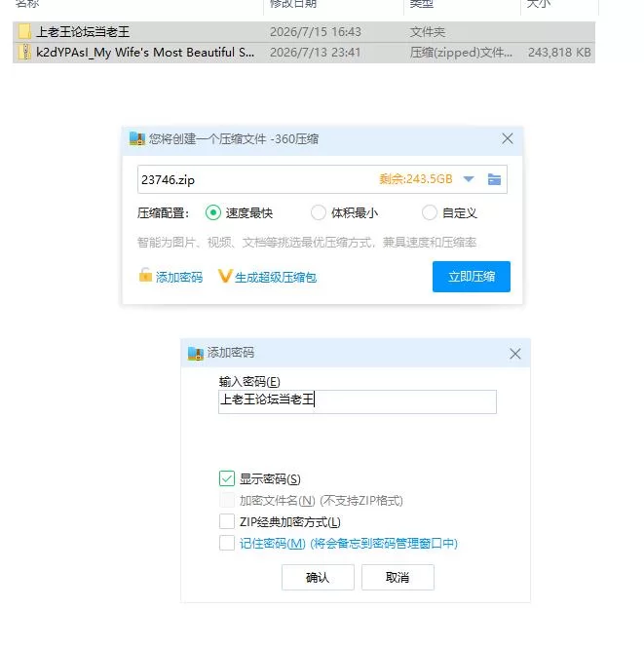This screenshot has width=644, height=647.
Task: Click the disabled 加密文件名(N) checkbox
Action: tap(227, 500)
